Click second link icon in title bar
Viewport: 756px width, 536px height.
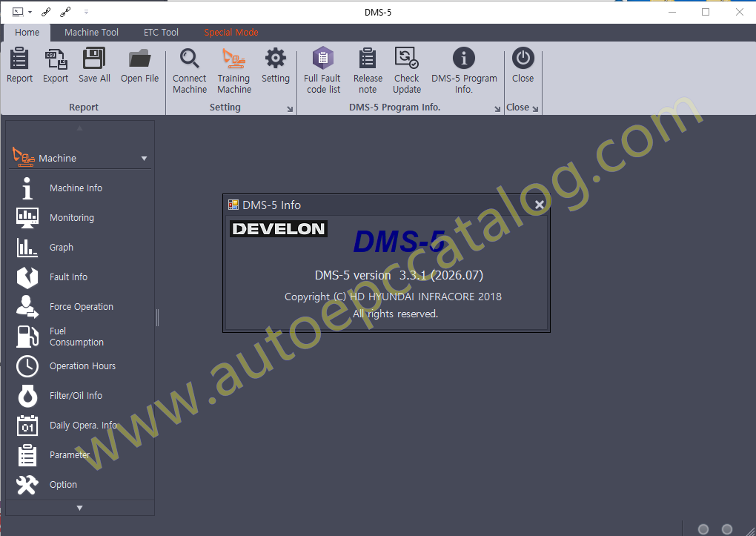[65, 12]
